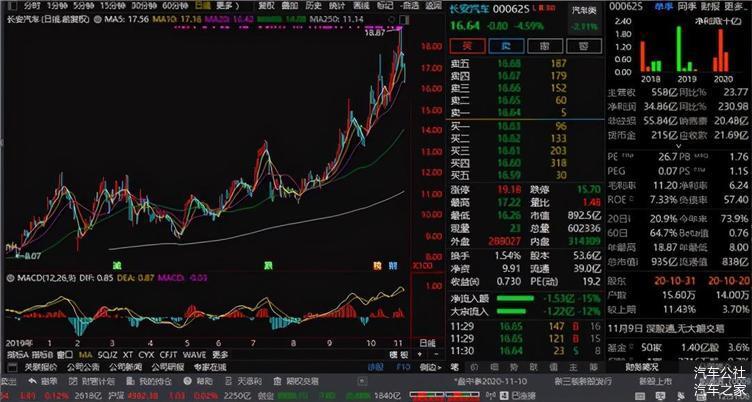Click the panel icon left of 分时
This screenshot has width=752, height=402.
pyautogui.click(x=12, y=6)
